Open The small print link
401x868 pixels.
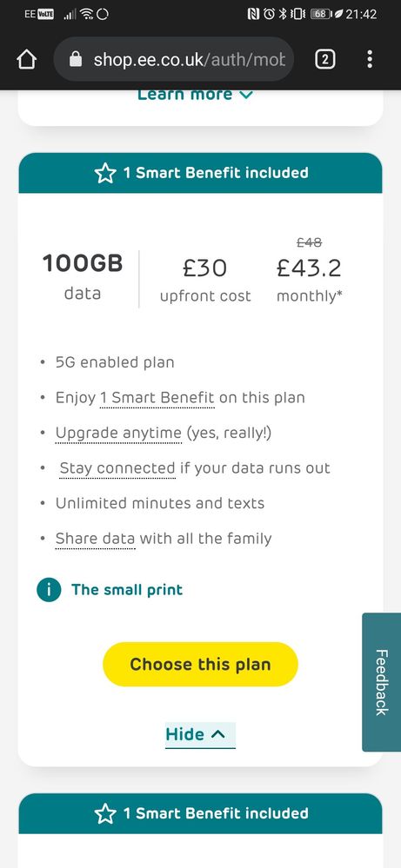click(127, 590)
